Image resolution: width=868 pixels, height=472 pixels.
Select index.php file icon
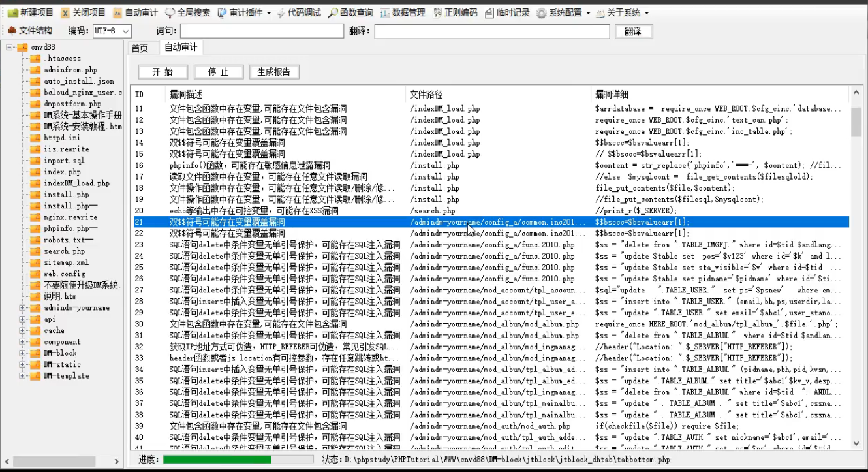click(35, 172)
